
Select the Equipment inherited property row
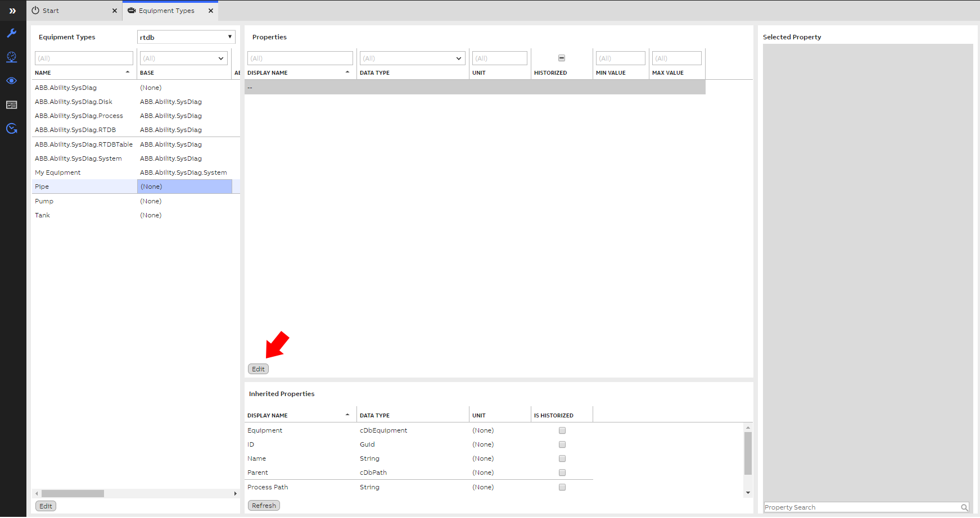pos(419,430)
